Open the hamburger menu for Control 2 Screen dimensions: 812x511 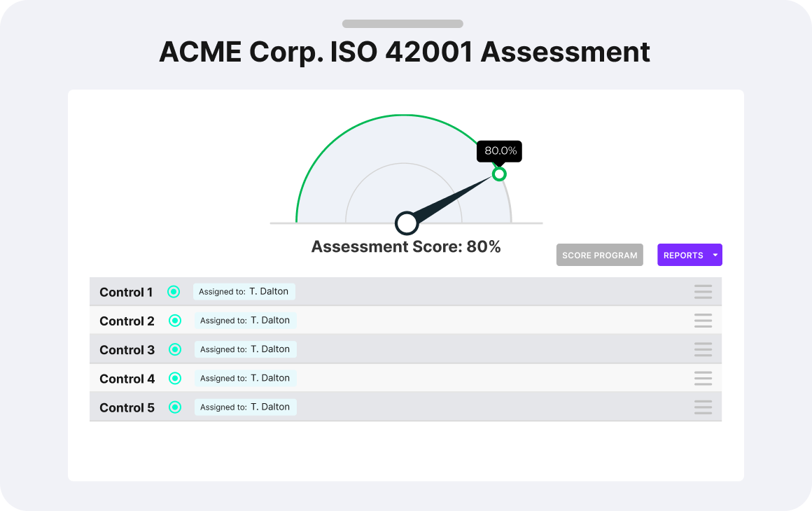tap(703, 321)
